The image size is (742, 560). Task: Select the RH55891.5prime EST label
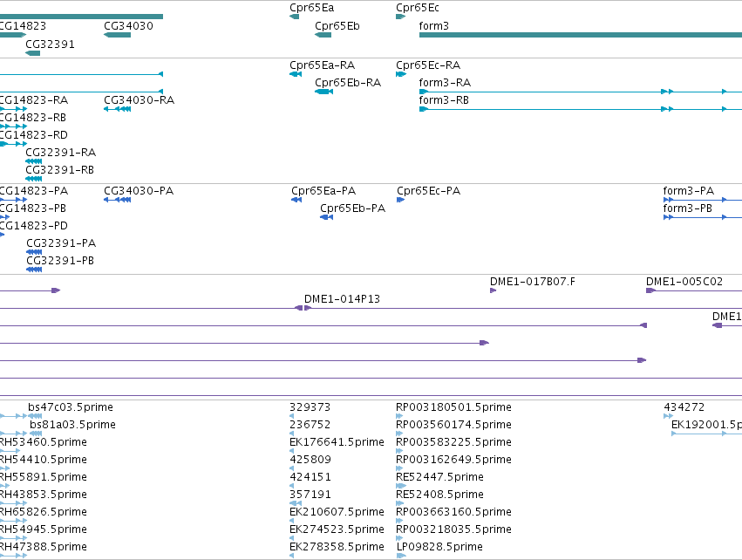pos(44,477)
